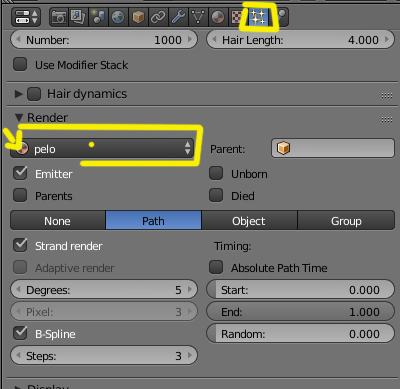Image resolution: width=400 pixels, height=389 pixels.
Task: Grab the Hair dynamics panel grip handle
Action: pos(387,95)
